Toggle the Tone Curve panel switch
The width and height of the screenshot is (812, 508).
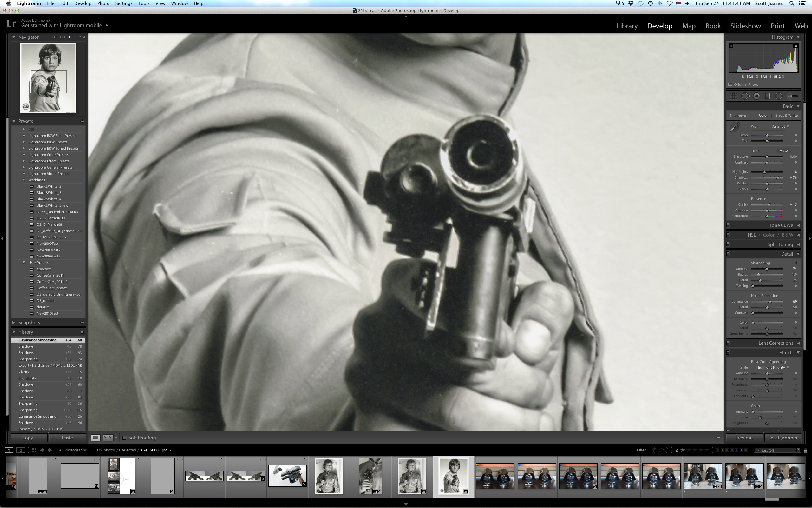(x=728, y=225)
